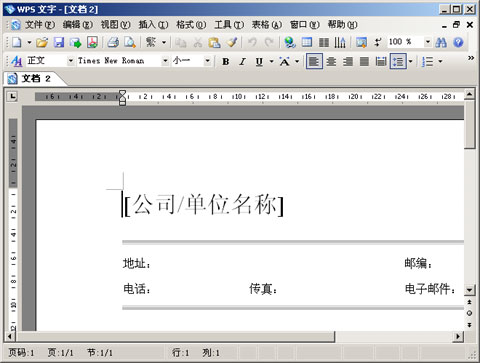Screen dimensions: 480x363
Task: Click the Copy icon
Action: 181,42
